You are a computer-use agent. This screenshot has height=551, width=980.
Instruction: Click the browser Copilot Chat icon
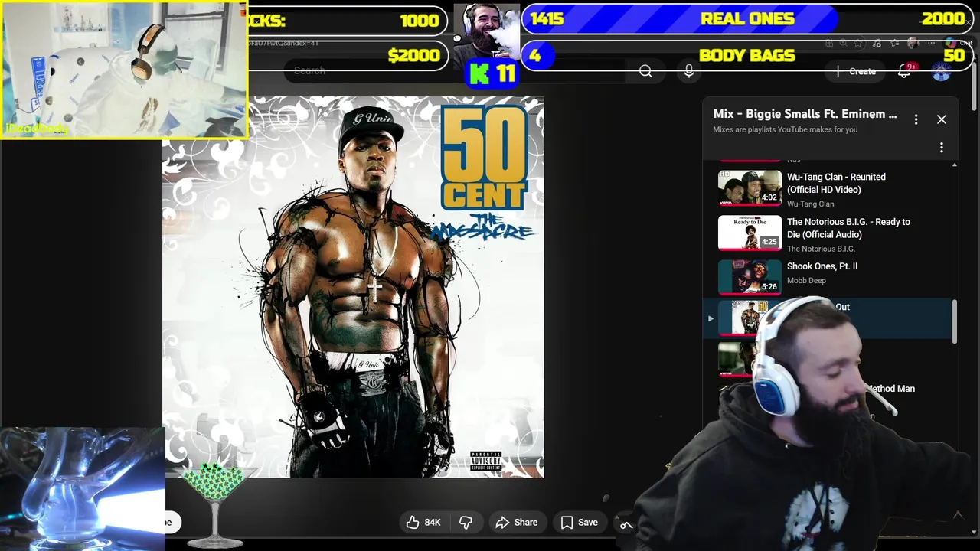pyautogui.click(x=952, y=43)
